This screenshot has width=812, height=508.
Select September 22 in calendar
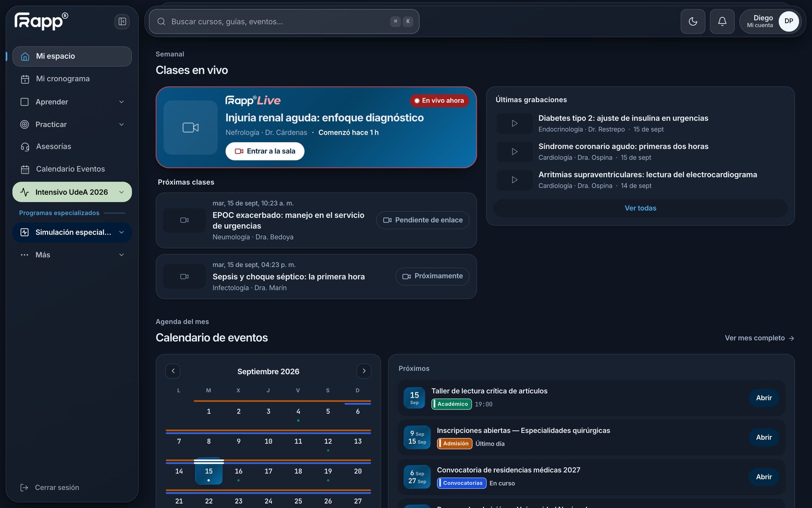tap(209, 501)
